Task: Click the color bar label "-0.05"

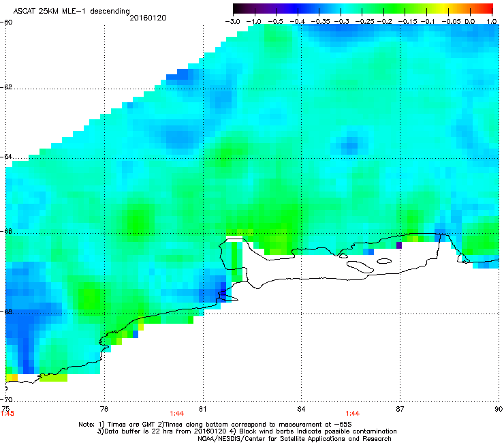Action: coord(451,22)
